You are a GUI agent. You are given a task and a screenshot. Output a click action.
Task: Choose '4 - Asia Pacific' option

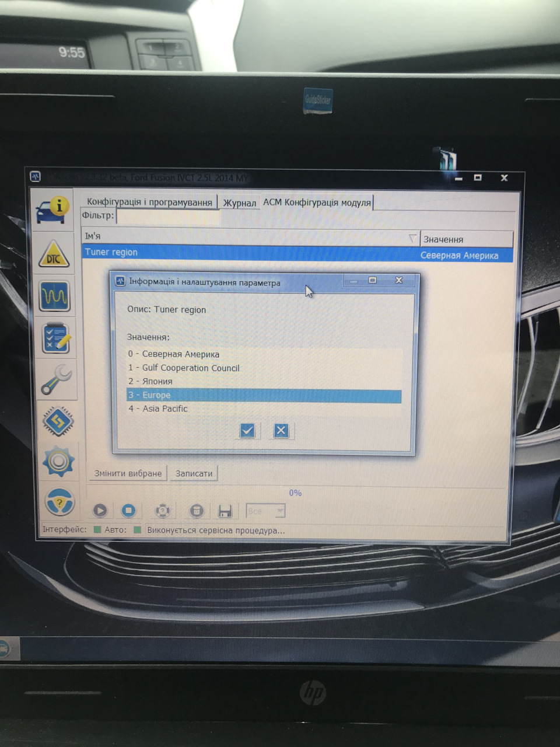click(264, 409)
